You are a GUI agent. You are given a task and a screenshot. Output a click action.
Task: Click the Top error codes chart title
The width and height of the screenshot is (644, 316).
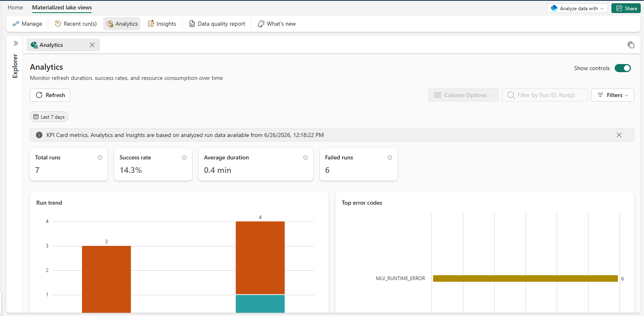point(362,203)
